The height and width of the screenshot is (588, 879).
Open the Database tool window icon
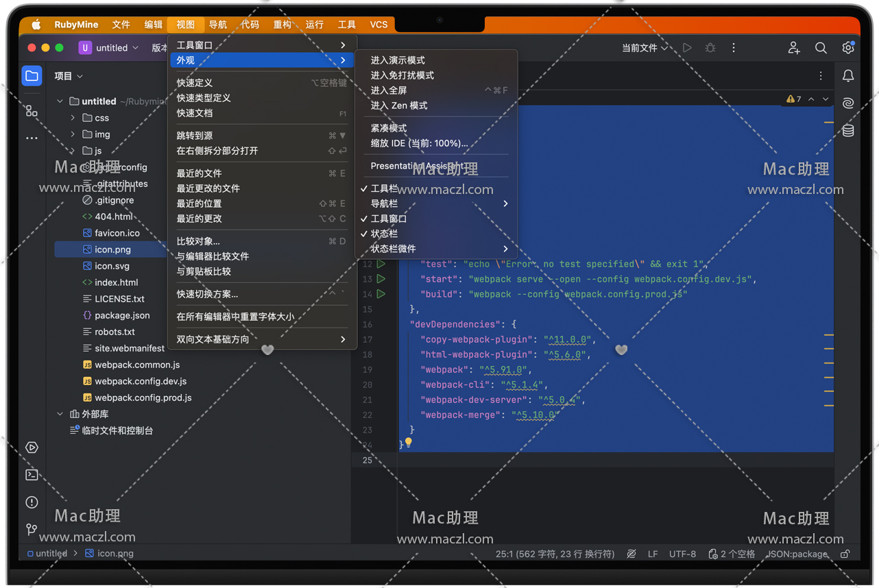pyautogui.click(x=848, y=130)
